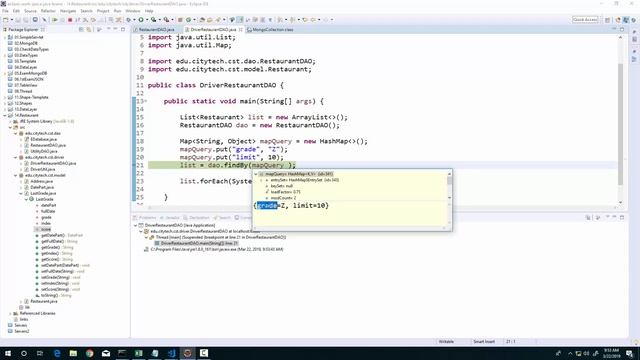The height and width of the screenshot is (360, 640).
Task: Open the Window menu
Action: 133,11
